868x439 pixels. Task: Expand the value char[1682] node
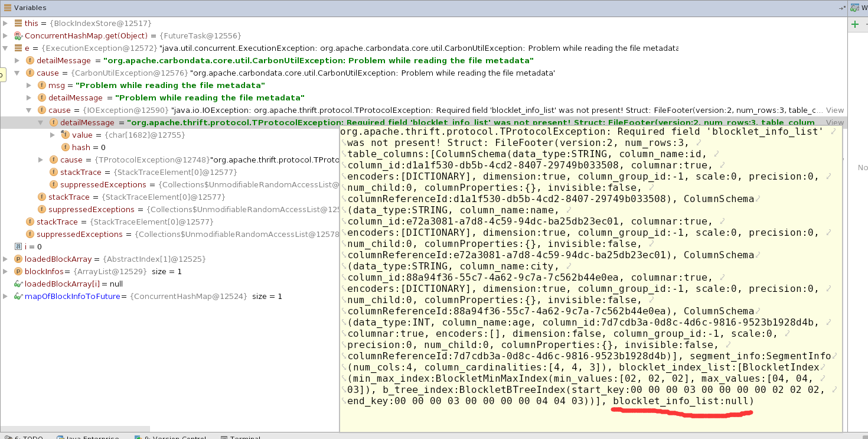click(53, 135)
